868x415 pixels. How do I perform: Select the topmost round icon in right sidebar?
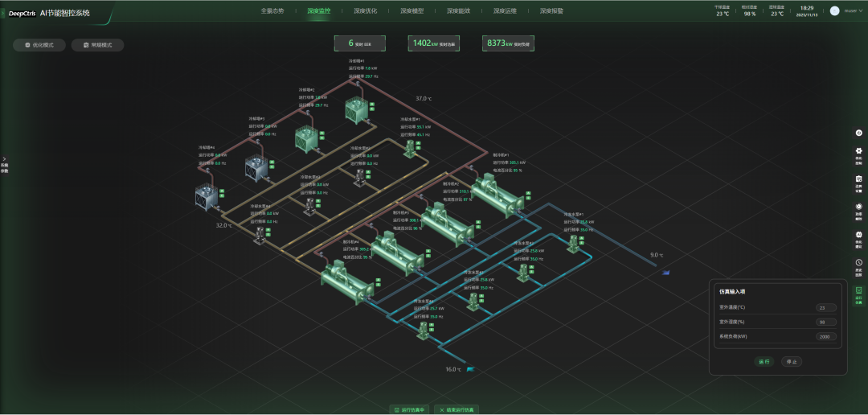(858, 133)
